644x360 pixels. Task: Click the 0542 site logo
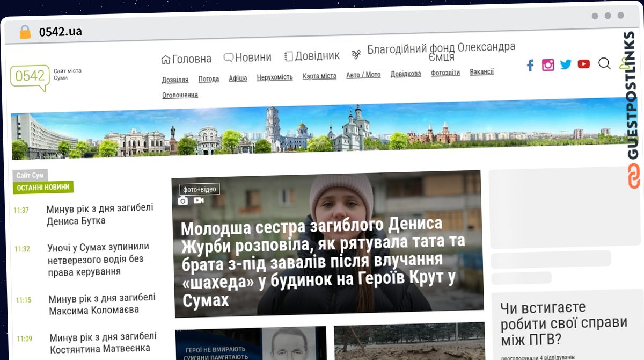(x=30, y=77)
